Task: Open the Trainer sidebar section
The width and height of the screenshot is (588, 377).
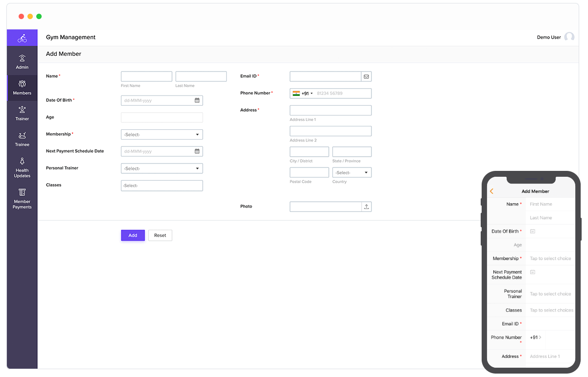Action: (x=22, y=114)
